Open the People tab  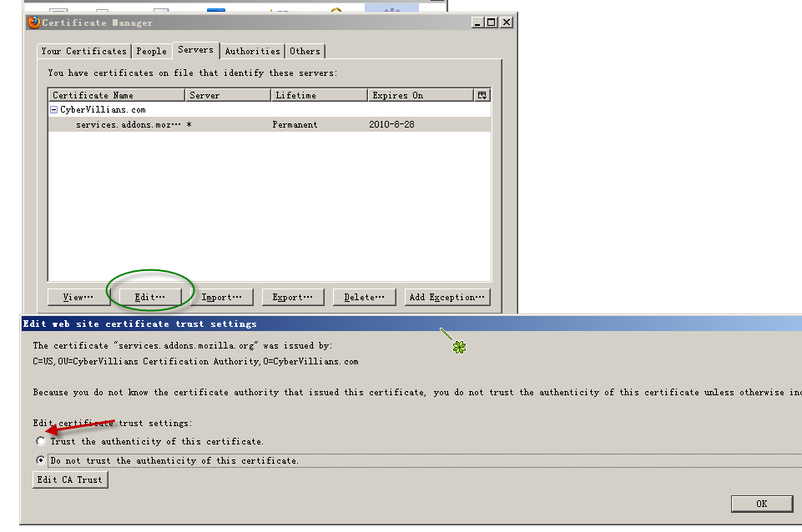tap(151, 51)
